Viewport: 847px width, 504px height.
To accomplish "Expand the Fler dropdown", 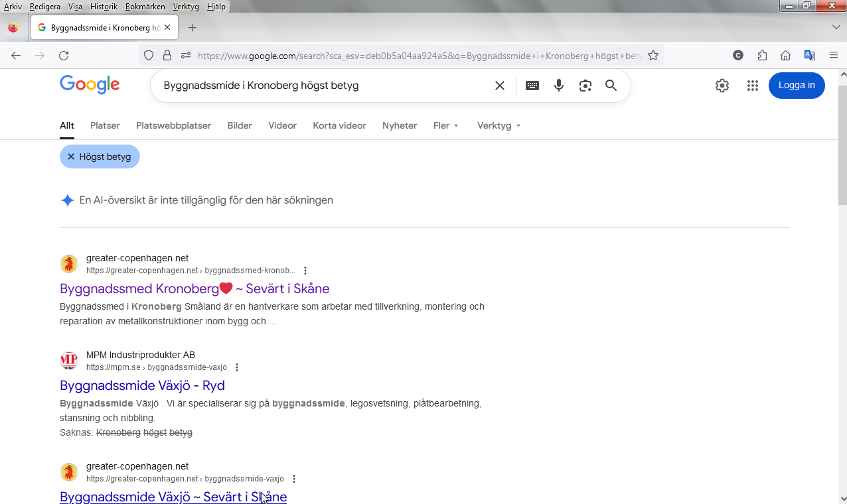I will tap(445, 125).
